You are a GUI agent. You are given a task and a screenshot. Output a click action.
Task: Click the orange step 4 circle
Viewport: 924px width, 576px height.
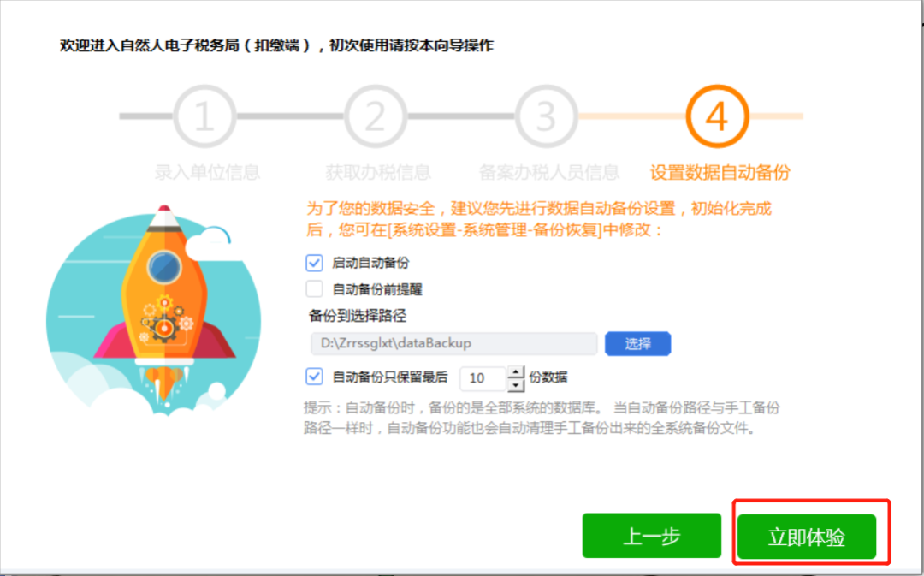pyautogui.click(x=717, y=116)
